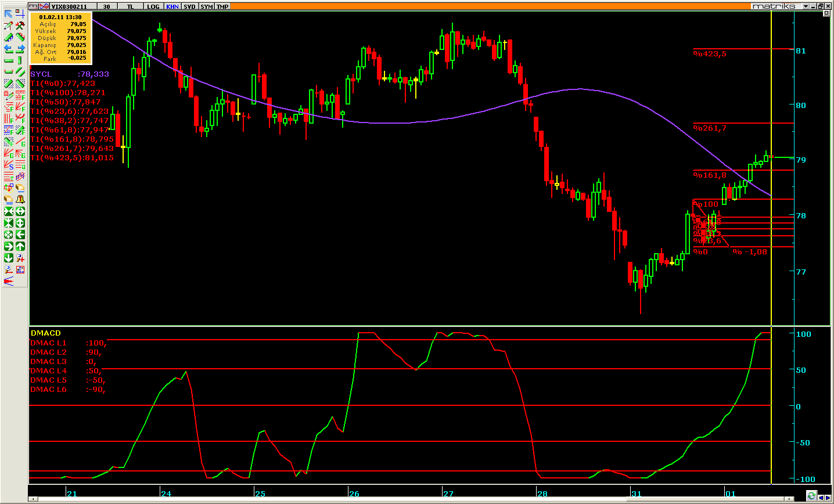This screenshot has height=504, width=834.
Task: Click the green refresh icon at bottom right
Action: pos(811,496)
